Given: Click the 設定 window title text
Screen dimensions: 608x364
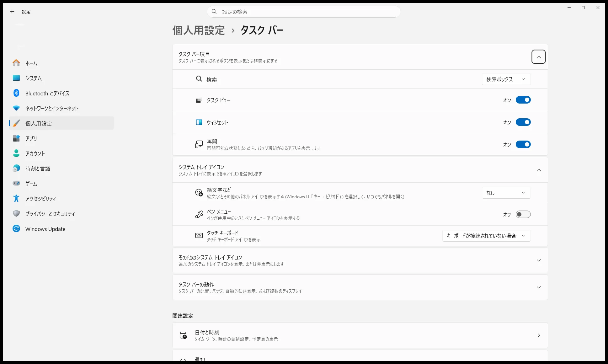Looking at the screenshot, I should pos(26,12).
